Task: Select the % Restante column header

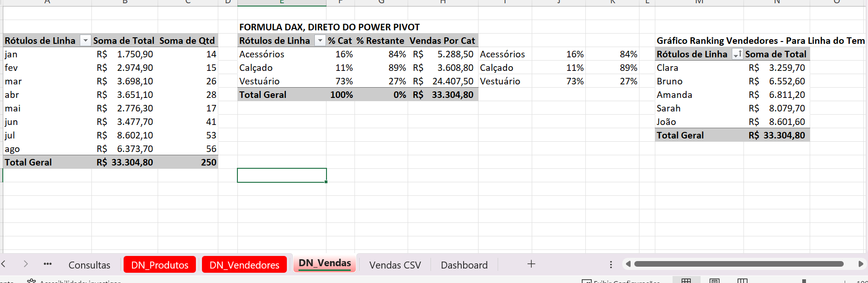Action: click(381, 41)
